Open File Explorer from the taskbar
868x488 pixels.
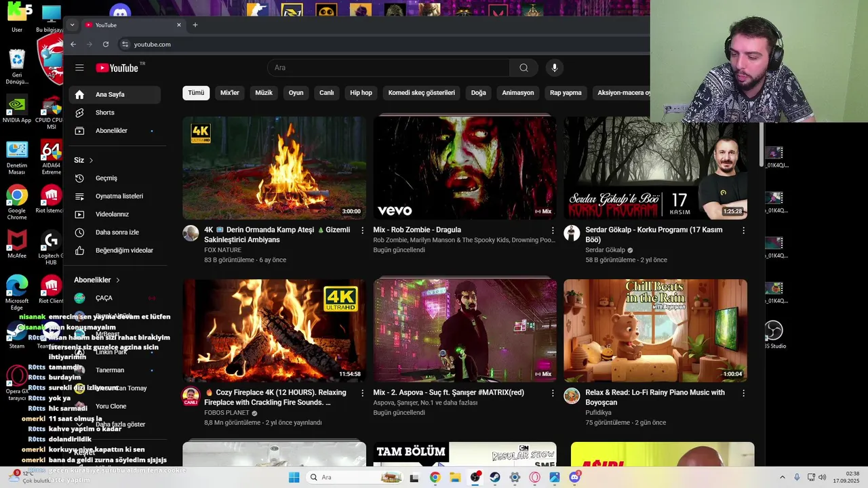click(455, 477)
